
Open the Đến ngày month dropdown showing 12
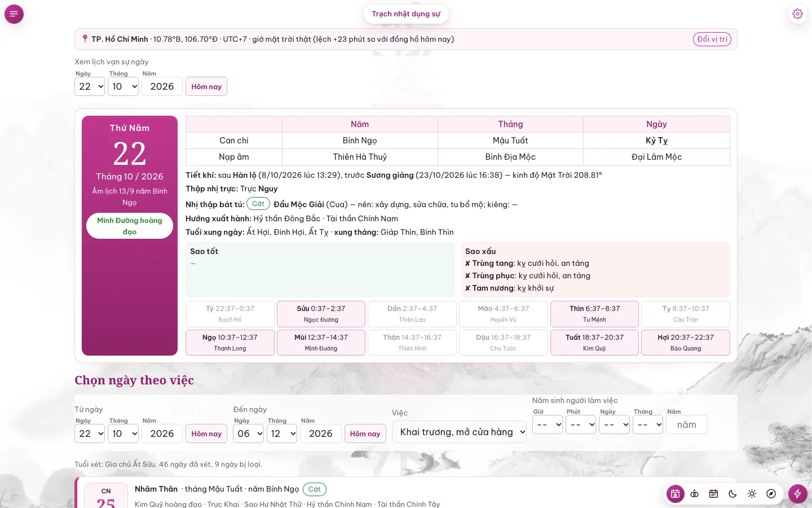pyautogui.click(x=282, y=433)
